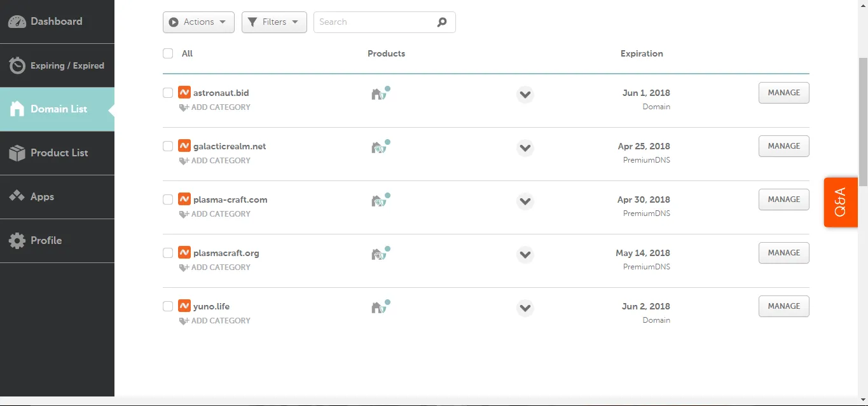Click the Expiration column header

point(642,53)
